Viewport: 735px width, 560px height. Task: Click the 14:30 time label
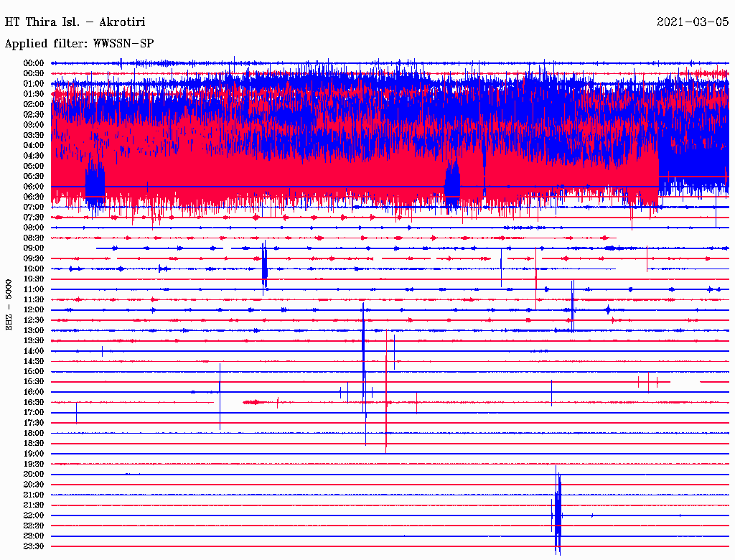[x=34, y=361]
